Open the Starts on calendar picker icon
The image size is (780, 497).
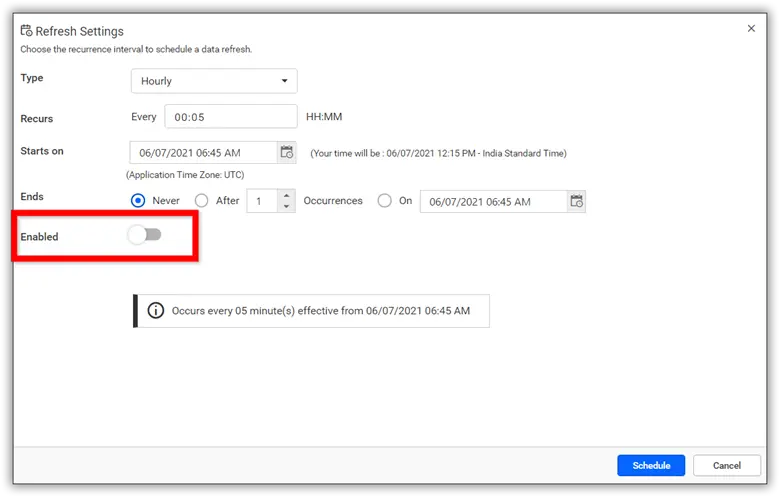287,152
